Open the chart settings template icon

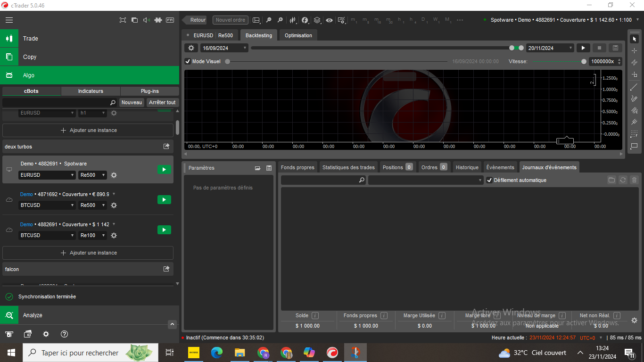pos(342,20)
